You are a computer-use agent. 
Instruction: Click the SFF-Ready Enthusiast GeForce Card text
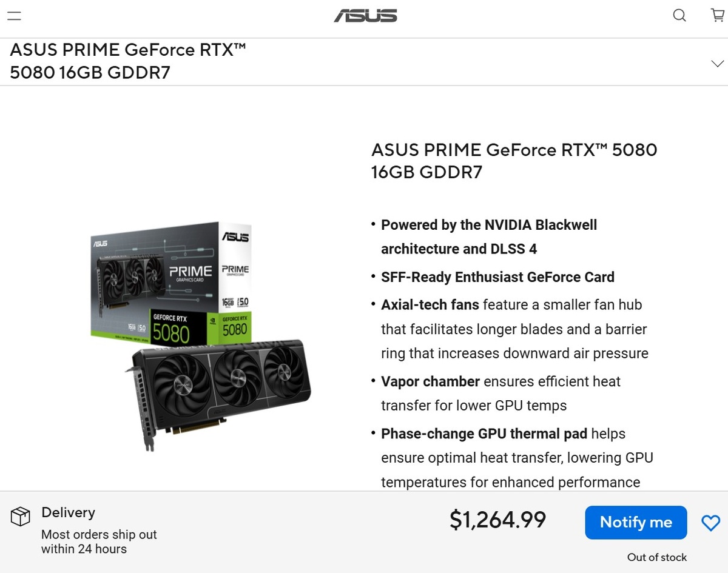tap(497, 277)
